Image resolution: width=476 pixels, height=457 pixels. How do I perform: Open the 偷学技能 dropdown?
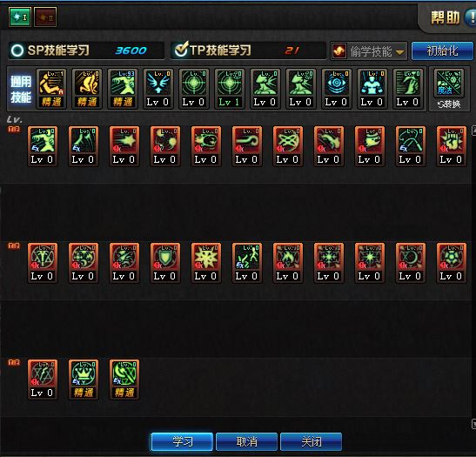(369, 51)
